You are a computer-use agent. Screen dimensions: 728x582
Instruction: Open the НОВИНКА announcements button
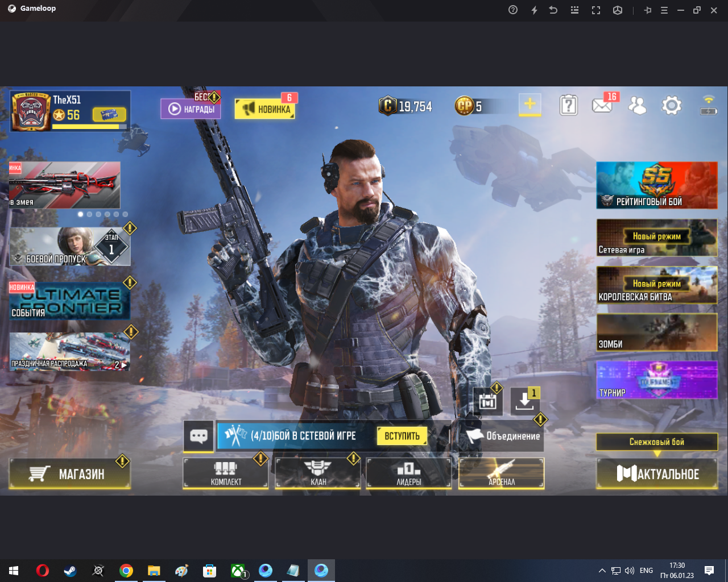(x=265, y=109)
